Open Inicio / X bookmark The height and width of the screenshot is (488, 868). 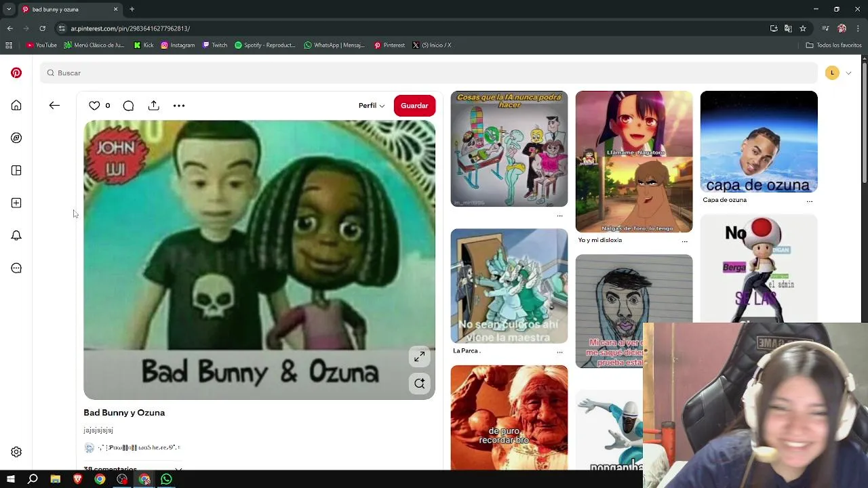[432, 45]
